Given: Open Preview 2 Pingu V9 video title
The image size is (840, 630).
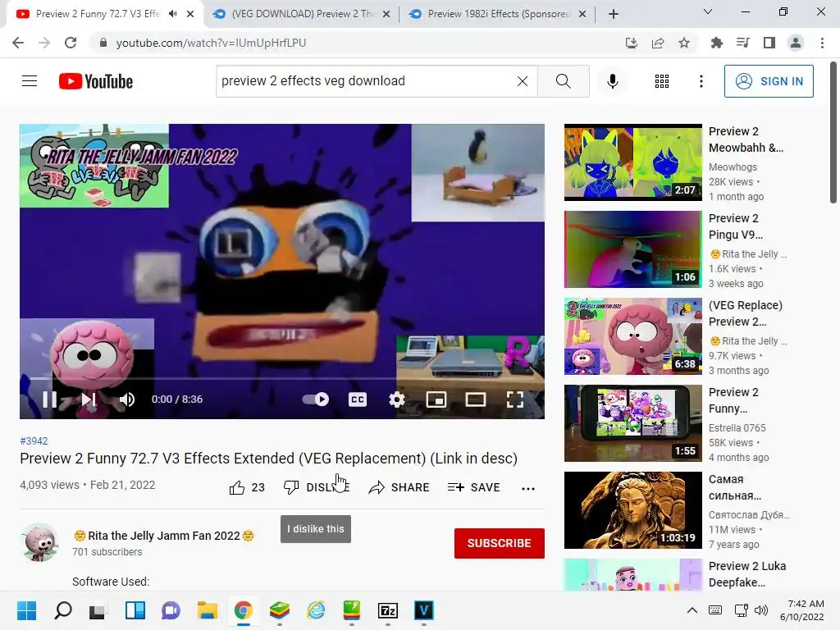Looking at the screenshot, I should click(736, 226).
